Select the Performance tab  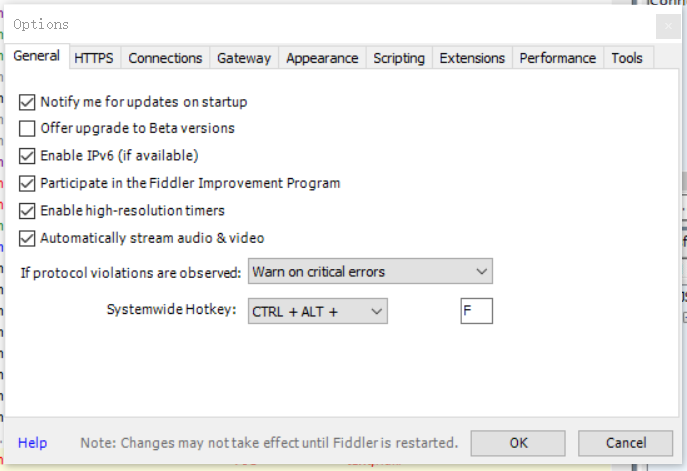(558, 58)
